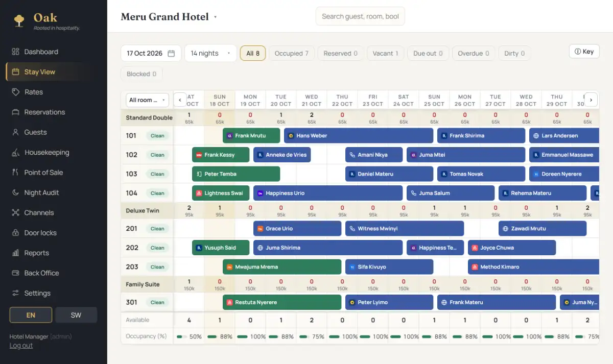Select the Sun 18 Oct column header

pyautogui.click(x=220, y=100)
